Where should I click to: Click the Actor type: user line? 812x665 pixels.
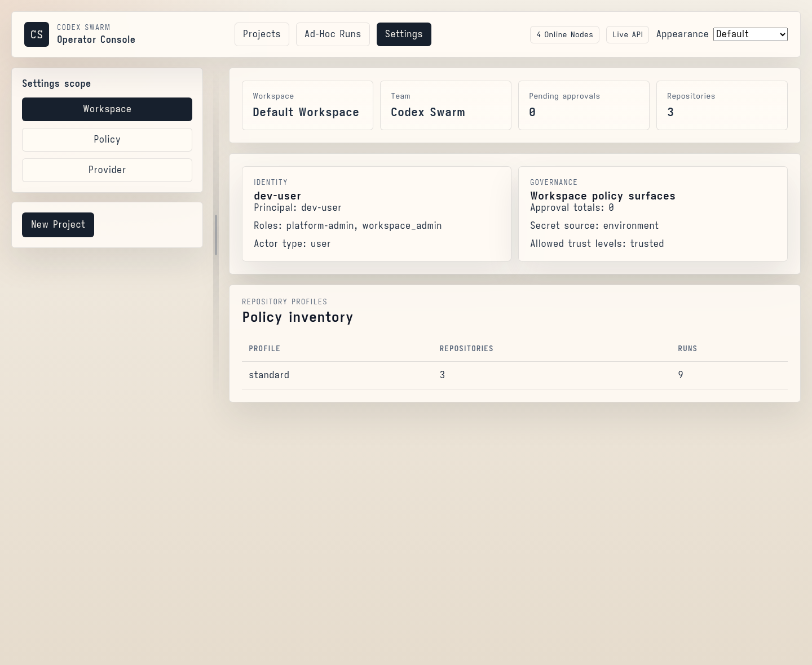pyautogui.click(x=292, y=243)
